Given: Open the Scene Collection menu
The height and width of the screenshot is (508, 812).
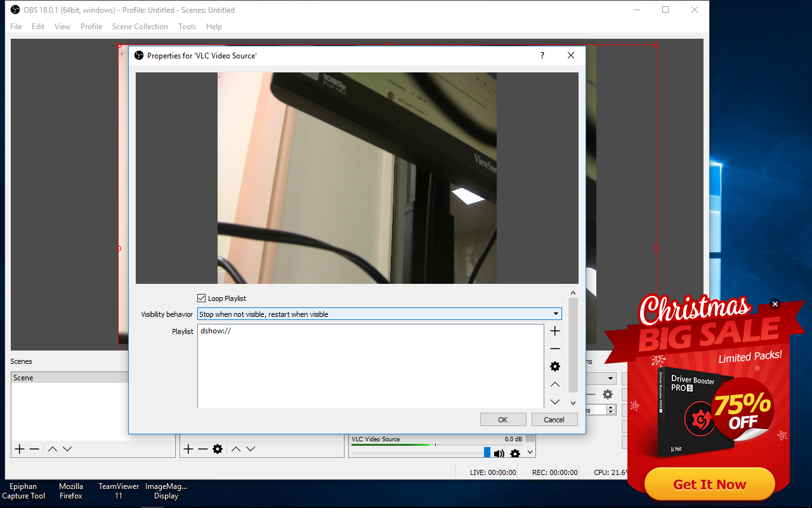Looking at the screenshot, I should (x=140, y=27).
